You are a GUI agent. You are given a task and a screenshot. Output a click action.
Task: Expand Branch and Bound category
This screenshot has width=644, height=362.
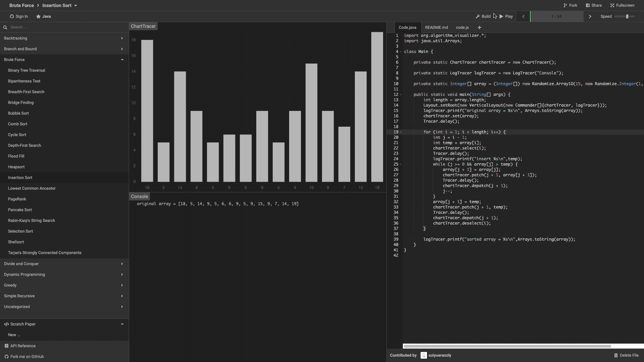[64, 49]
